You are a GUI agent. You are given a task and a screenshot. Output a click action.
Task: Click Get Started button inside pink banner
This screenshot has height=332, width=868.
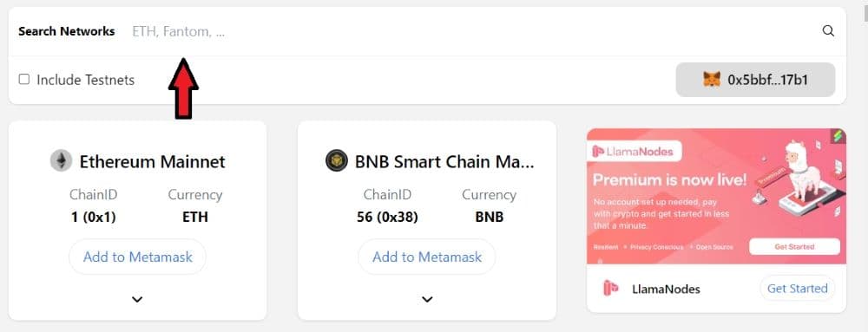pyautogui.click(x=794, y=246)
